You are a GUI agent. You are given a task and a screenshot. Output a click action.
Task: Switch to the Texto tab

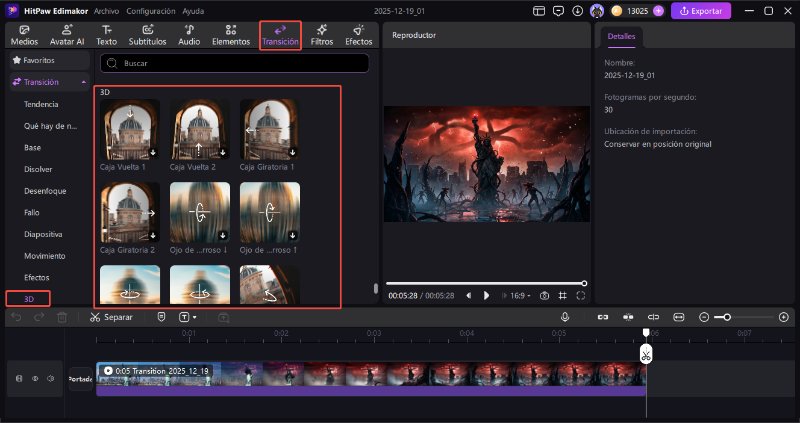pos(106,35)
